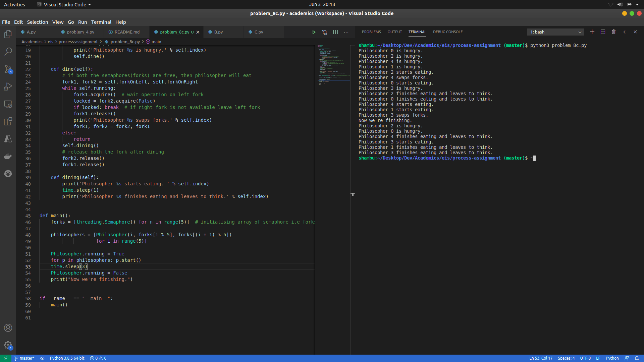Toggle maximized panel size chevron

pyautogui.click(x=624, y=32)
